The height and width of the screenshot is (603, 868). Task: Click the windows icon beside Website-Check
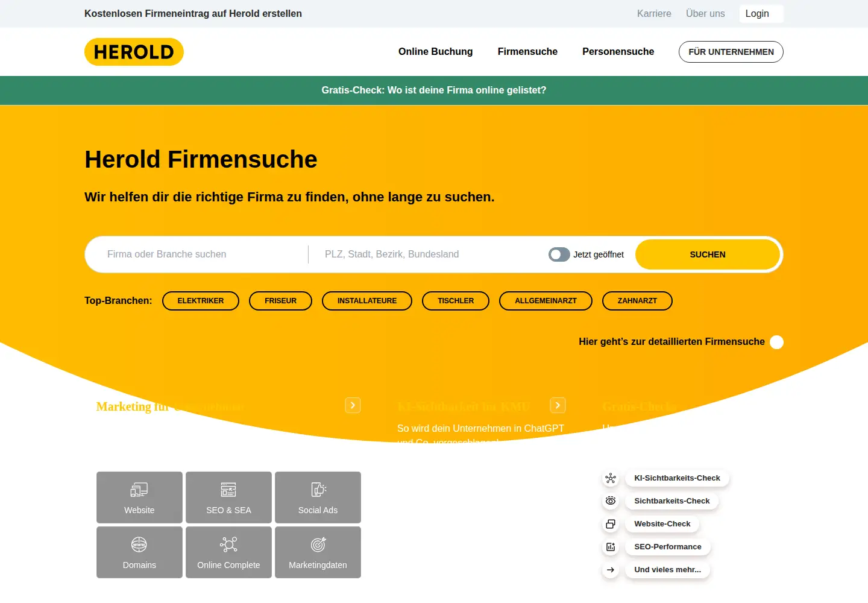pyautogui.click(x=611, y=524)
